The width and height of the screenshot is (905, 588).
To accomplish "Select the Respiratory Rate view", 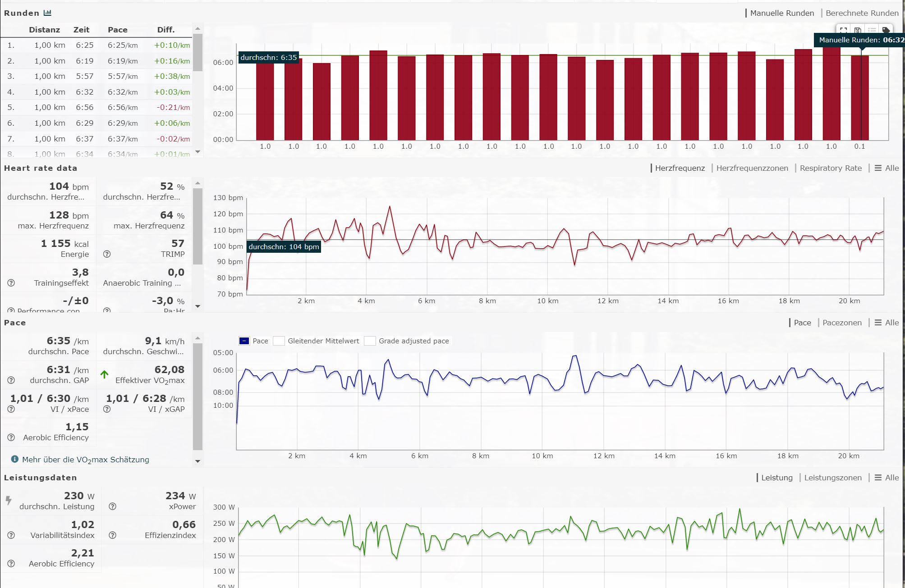I will [x=831, y=168].
